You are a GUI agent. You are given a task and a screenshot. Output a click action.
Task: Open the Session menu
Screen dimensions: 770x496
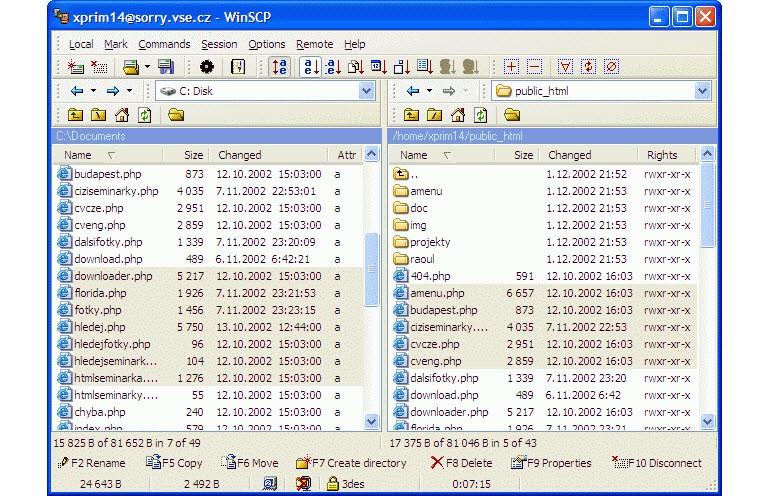point(219,44)
